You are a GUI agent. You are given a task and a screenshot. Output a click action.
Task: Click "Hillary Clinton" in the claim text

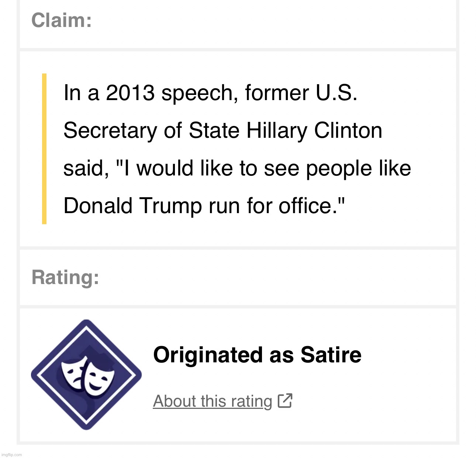tap(314, 131)
